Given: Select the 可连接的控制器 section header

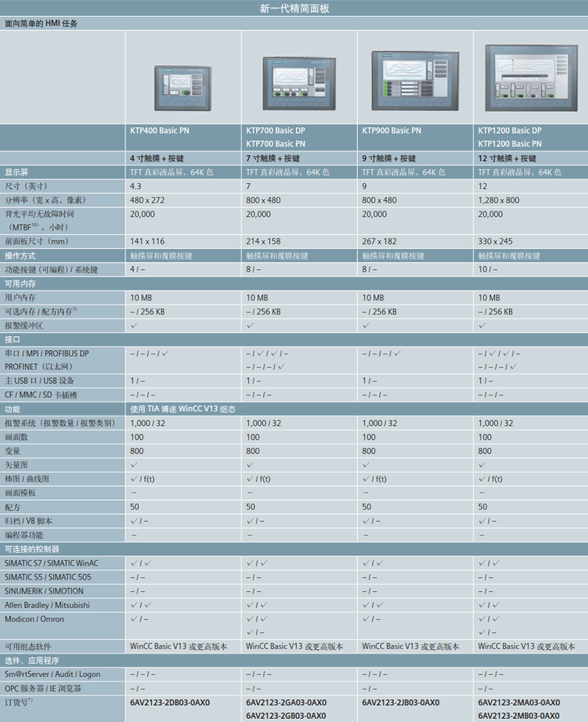Looking at the screenshot, I should click(32, 548).
